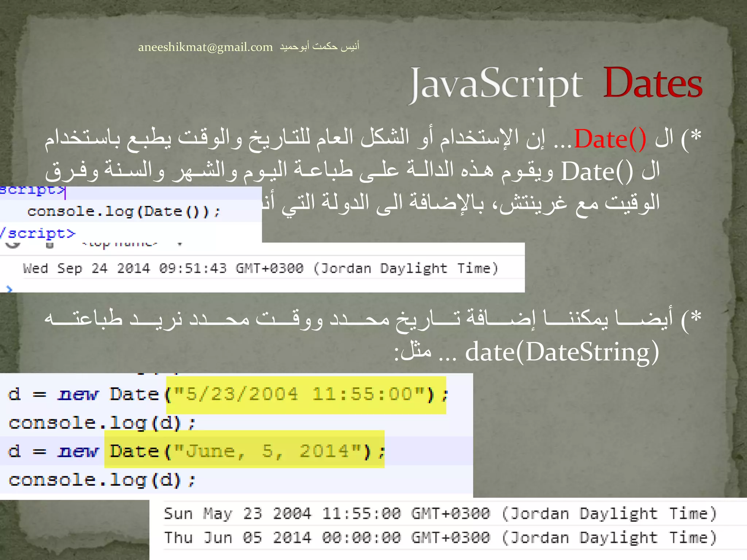Click the black Date() in the second line
This screenshot has height=560, width=747.
point(597,171)
